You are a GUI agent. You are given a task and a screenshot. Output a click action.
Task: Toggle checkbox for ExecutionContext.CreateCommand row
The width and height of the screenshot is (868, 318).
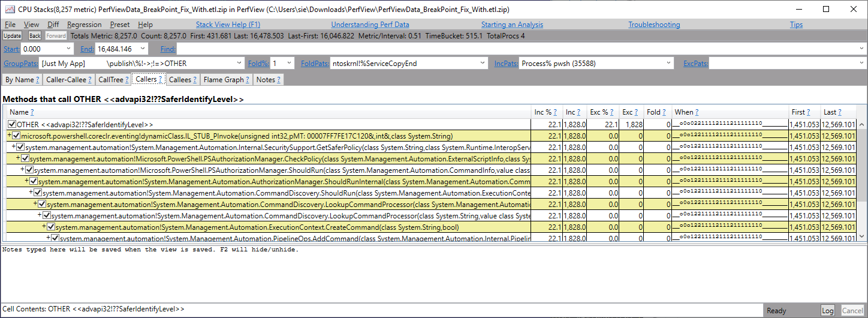pos(51,227)
